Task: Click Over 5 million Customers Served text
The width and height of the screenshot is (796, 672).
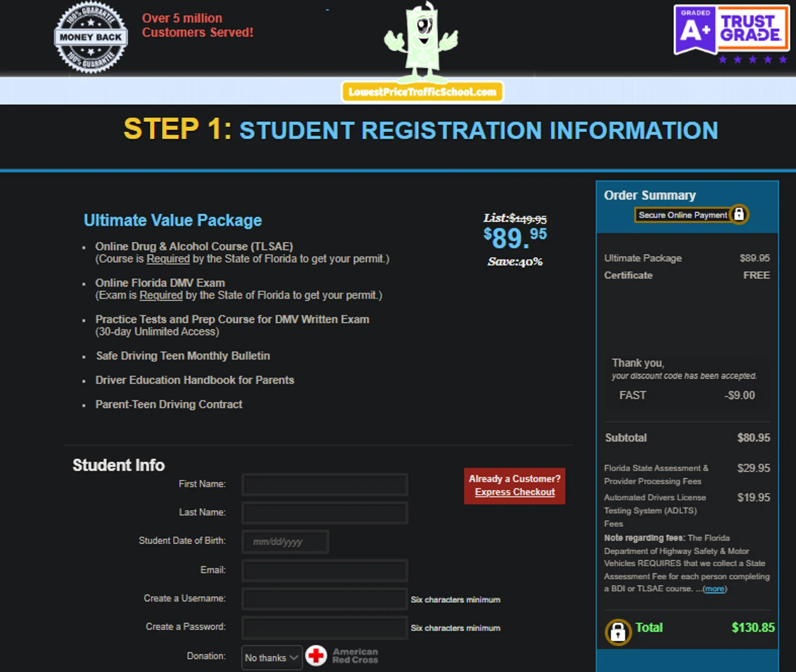Action: (x=197, y=25)
